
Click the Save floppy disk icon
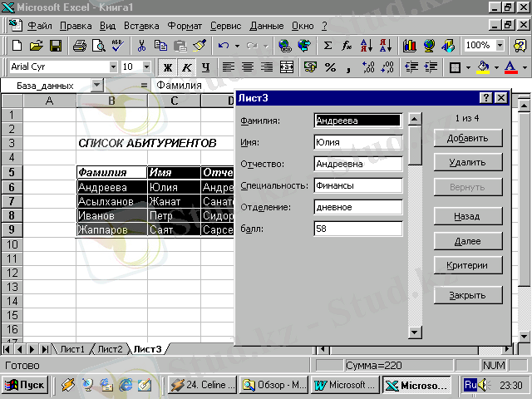point(56,45)
